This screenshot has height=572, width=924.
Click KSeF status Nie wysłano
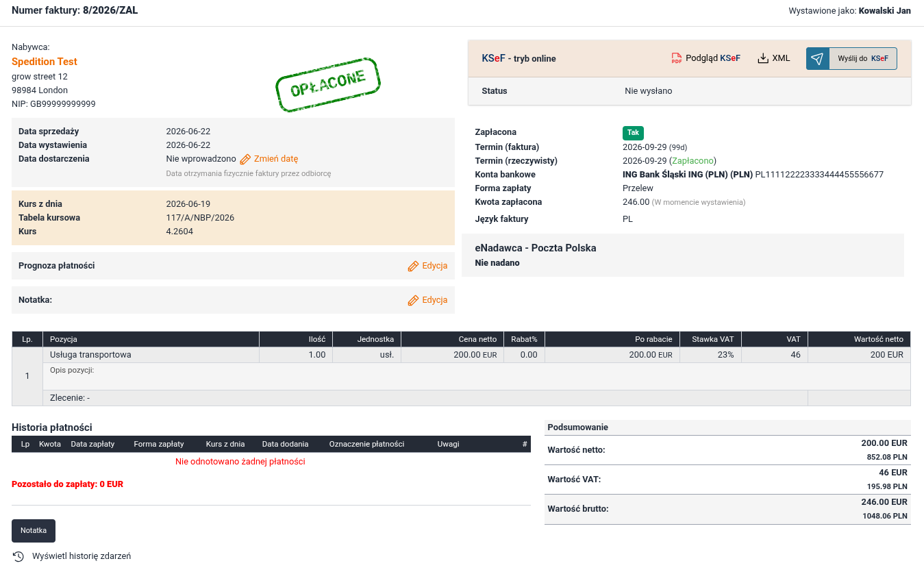(648, 91)
